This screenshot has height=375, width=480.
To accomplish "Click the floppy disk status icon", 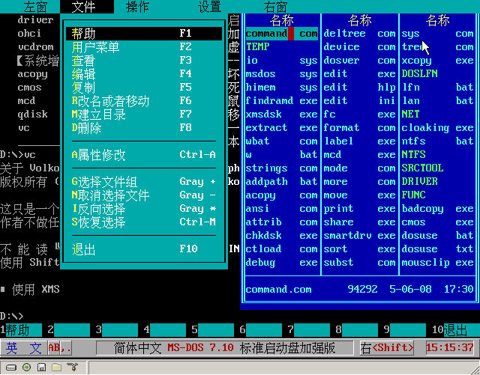I will point(42,367).
